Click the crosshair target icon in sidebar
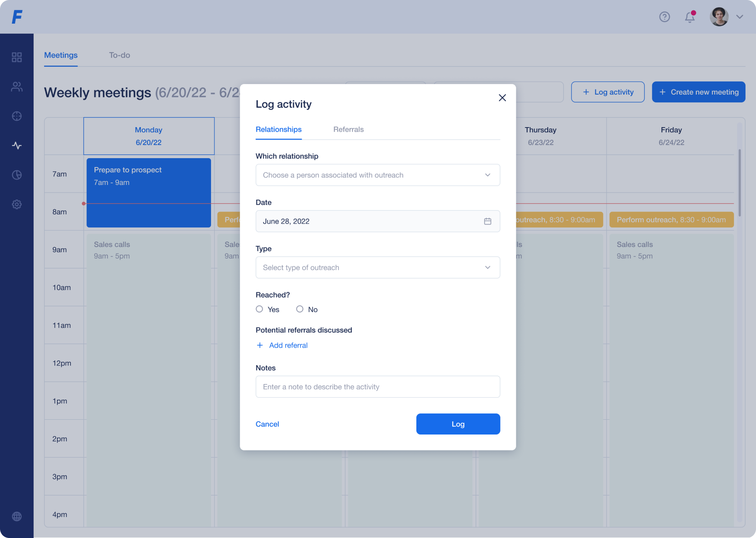Screen dimensions: 756x538 [x=17, y=116]
